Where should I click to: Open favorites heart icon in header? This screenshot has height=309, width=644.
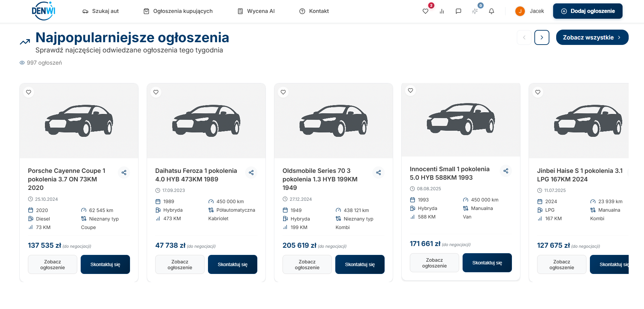[x=425, y=11]
